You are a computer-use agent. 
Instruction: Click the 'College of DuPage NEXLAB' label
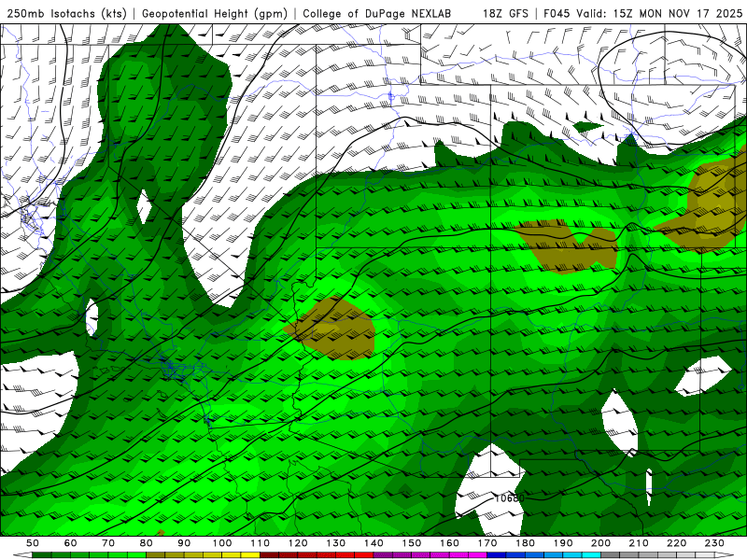click(377, 13)
